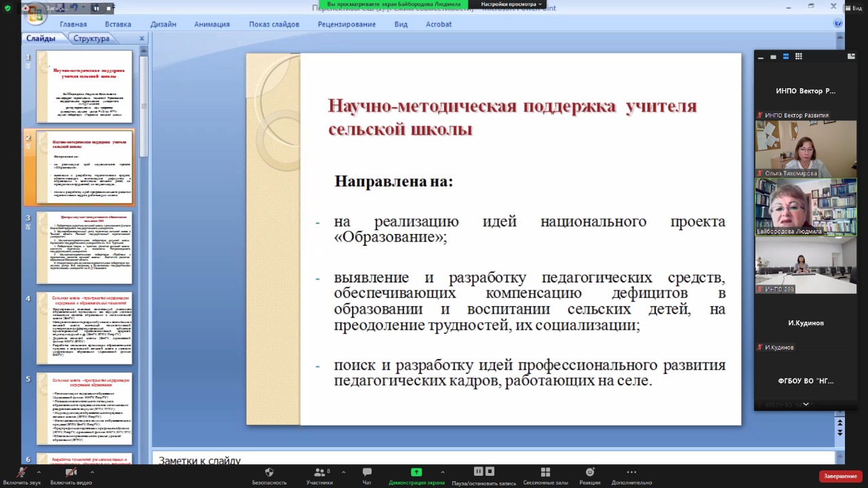Open the More (Дополнительно) three-dots menu
The height and width of the screenshot is (488, 868).
pos(631,472)
